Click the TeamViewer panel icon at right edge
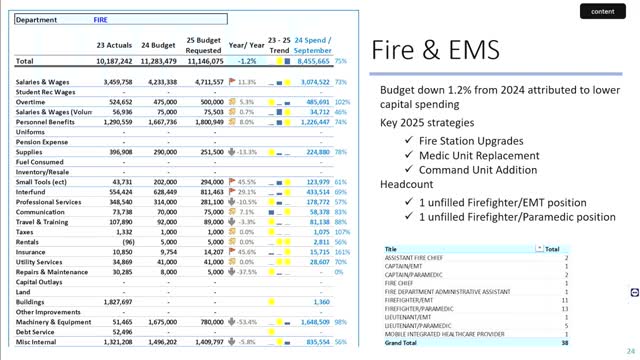Image resolution: width=640 pixels, height=360 pixels. tap(635, 292)
